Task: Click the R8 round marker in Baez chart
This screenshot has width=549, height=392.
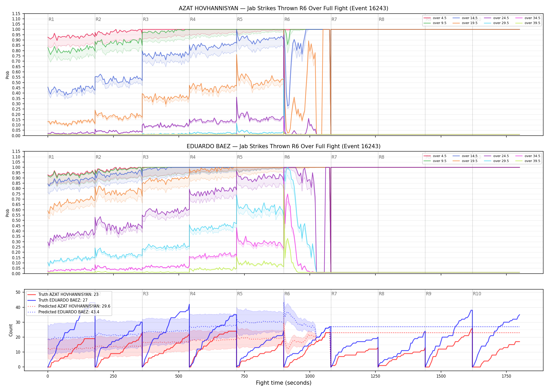Action: pyautogui.click(x=381, y=157)
